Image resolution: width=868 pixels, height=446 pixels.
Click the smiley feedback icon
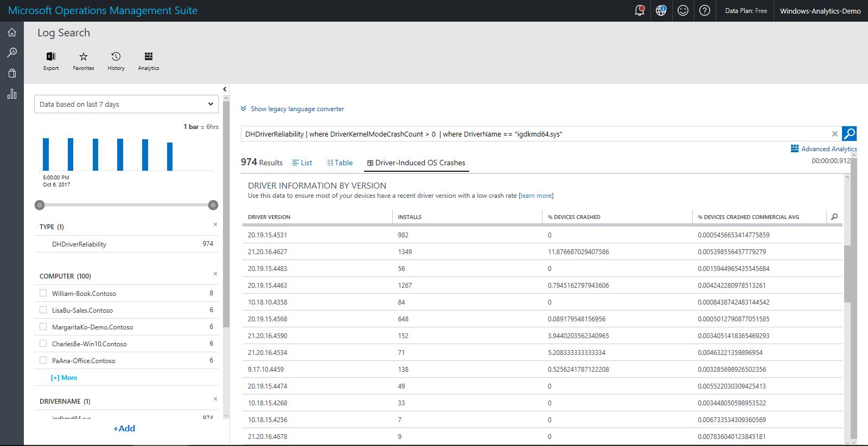683,11
